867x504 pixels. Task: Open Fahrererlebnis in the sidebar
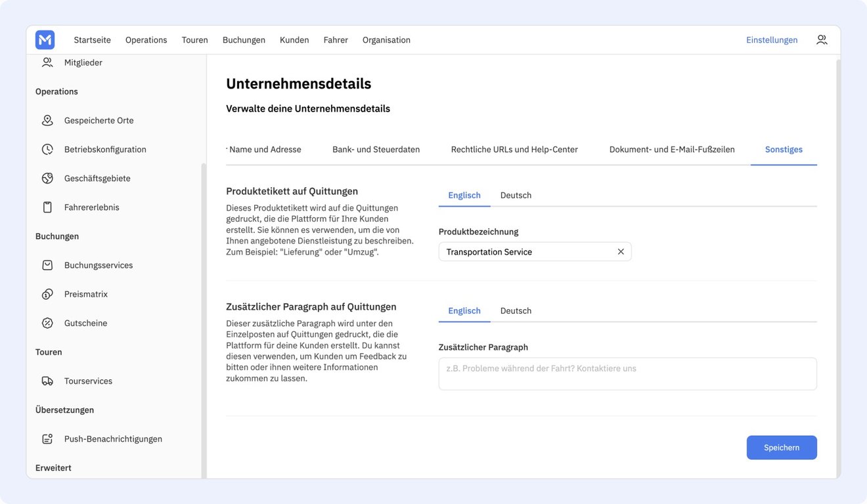click(x=92, y=207)
